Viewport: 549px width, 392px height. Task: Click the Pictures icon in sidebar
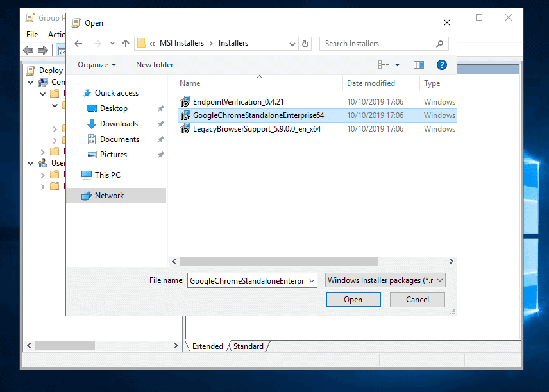click(91, 155)
